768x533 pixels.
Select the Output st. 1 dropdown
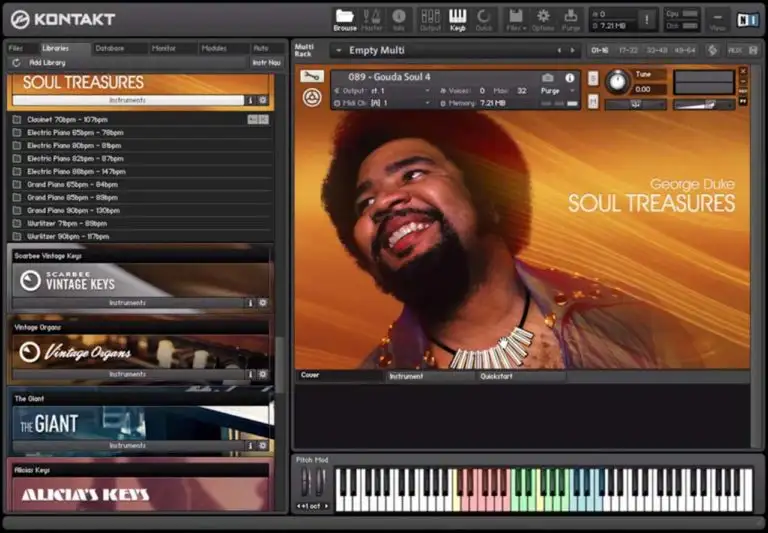point(382,91)
